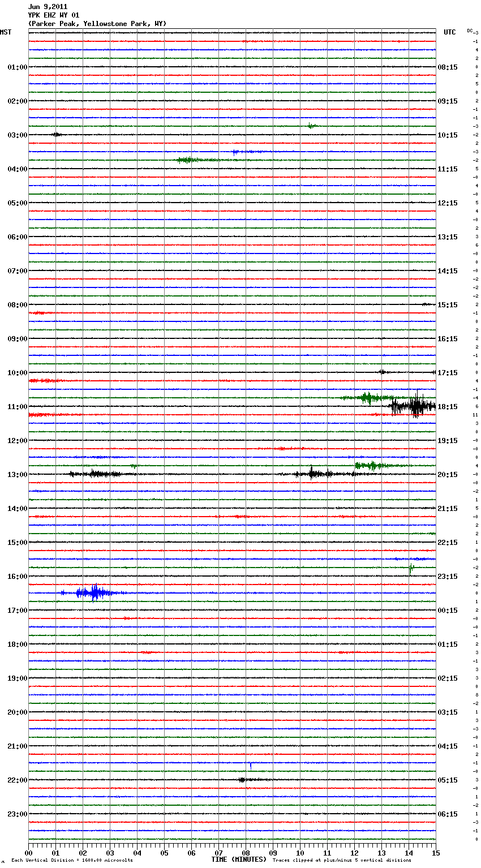Select the 23:00 MST time label

click(x=18, y=814)
